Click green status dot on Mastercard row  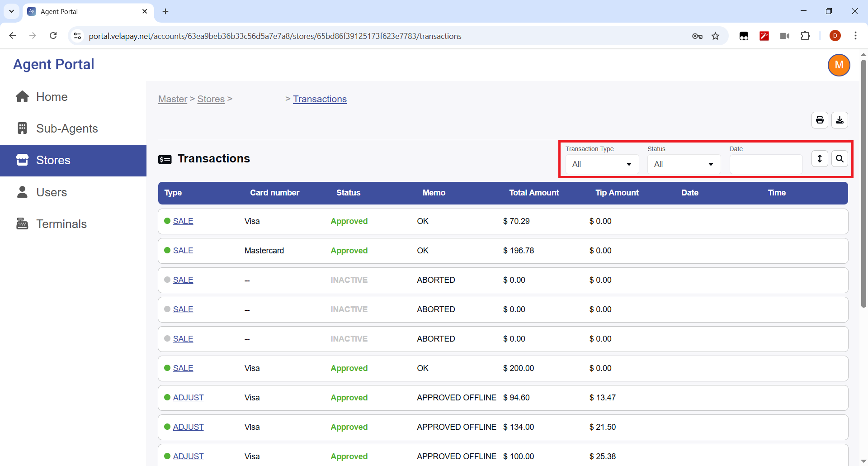(x=167, y=250)
